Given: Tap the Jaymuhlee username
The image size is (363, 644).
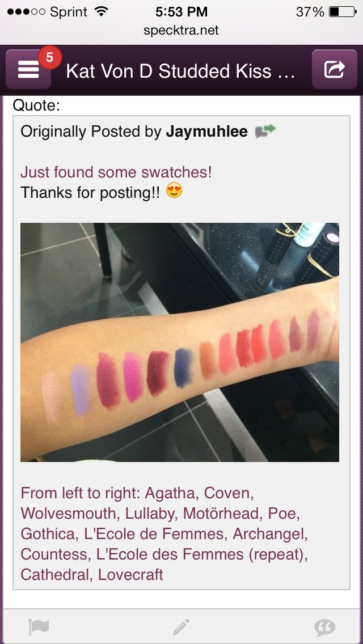Looking at the screenshot, I should point(207,132).
